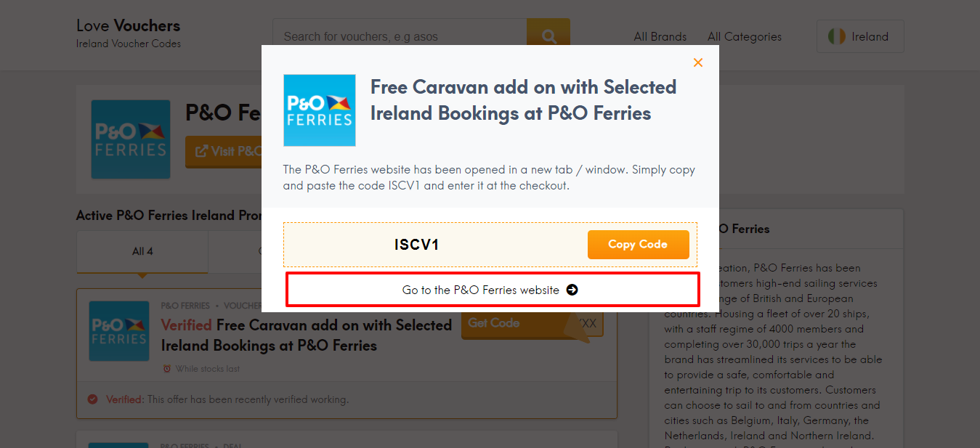Click the Get Code button on the voucher
Screen dimensions: 980x448
pos(494,323)
